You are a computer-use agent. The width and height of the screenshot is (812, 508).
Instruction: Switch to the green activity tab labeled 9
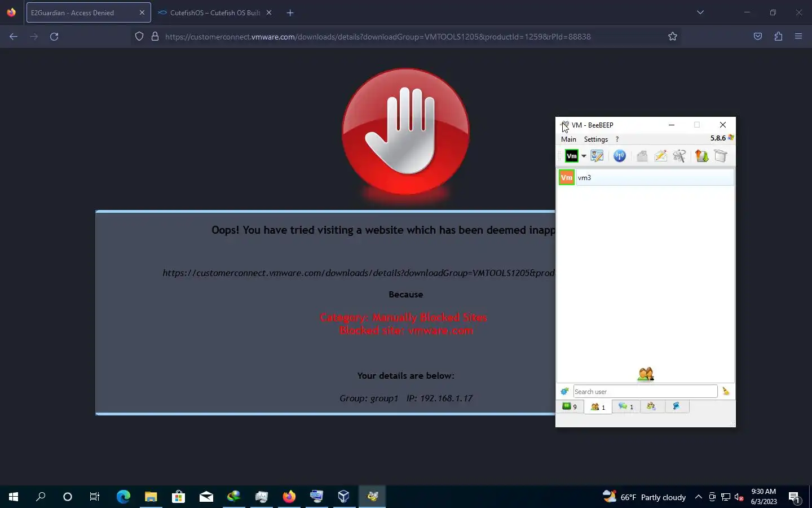tap(570, 406)
